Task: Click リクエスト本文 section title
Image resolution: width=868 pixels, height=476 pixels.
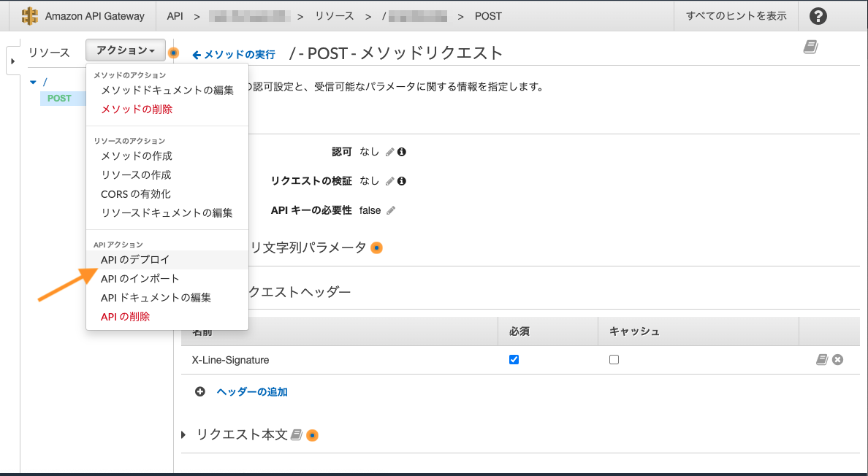Action: coord(242,434)
